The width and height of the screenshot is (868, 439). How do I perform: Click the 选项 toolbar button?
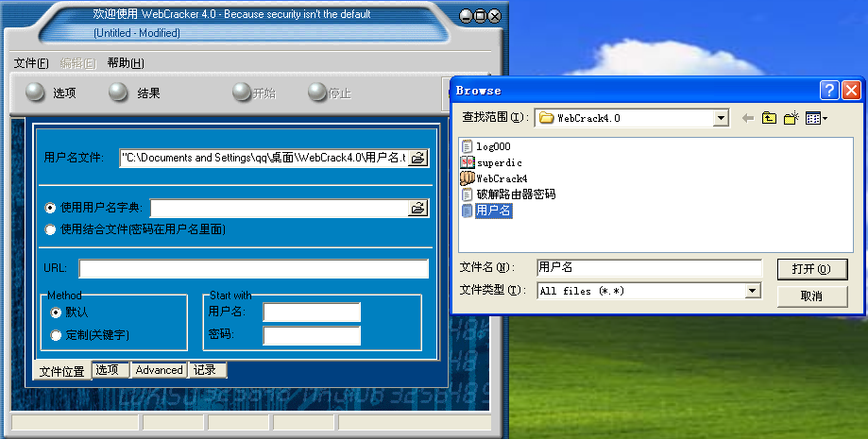51,93
